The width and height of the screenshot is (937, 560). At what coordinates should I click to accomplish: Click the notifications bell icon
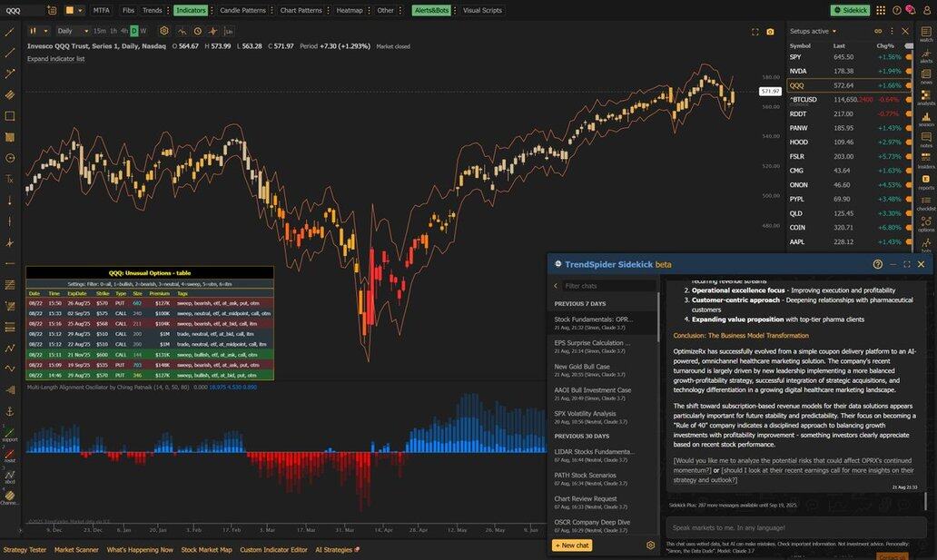point(909,10)
